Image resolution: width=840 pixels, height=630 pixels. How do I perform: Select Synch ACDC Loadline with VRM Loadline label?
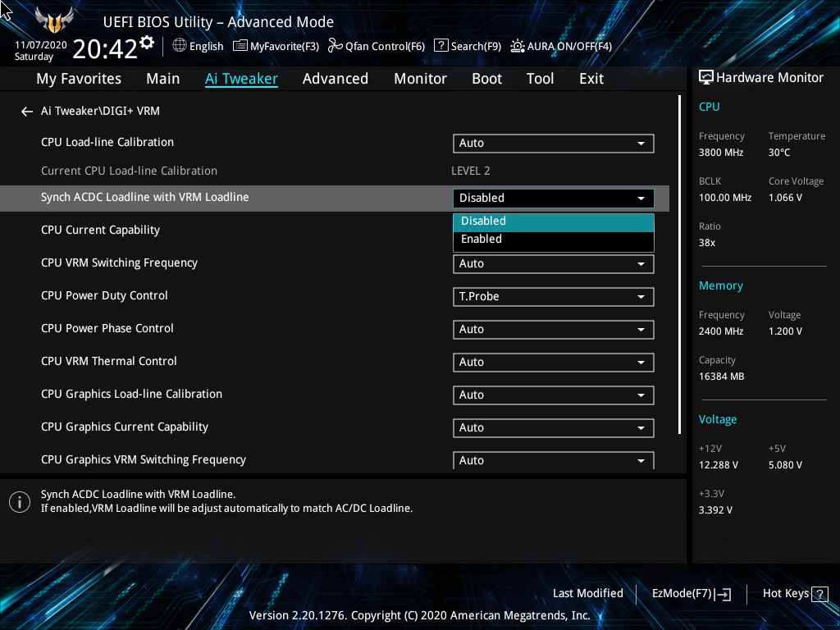pos(144,197)
